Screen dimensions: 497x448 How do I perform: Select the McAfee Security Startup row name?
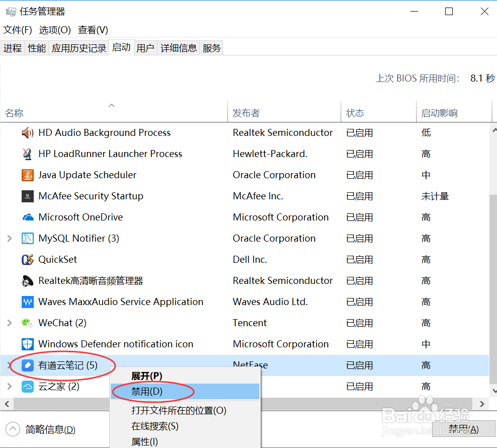click(x=91, y=196)
